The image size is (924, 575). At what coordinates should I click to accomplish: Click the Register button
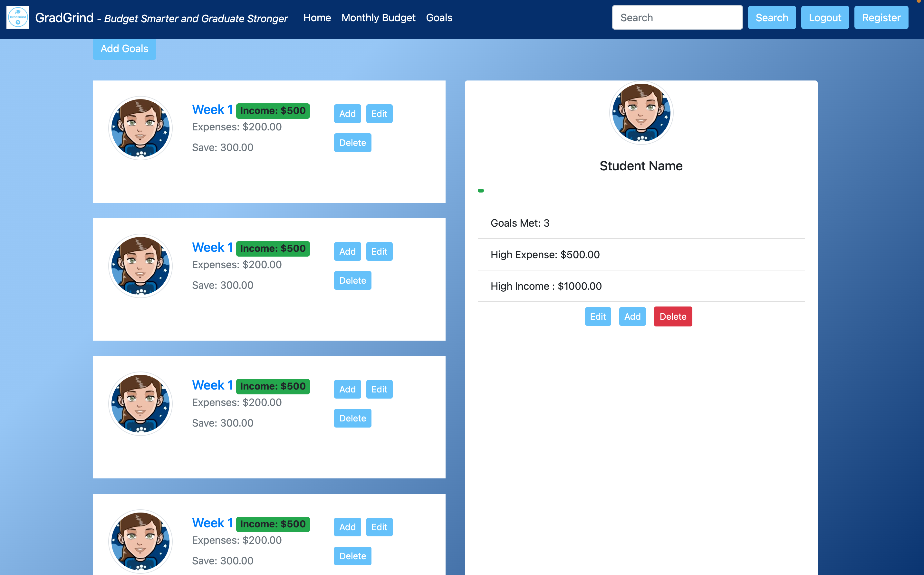pos(881,17)
